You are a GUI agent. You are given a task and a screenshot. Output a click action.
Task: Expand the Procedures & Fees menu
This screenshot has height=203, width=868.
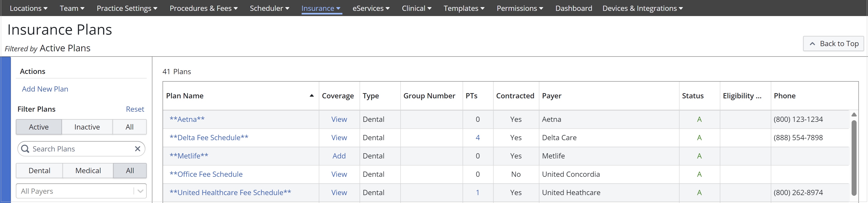[204, 8]
